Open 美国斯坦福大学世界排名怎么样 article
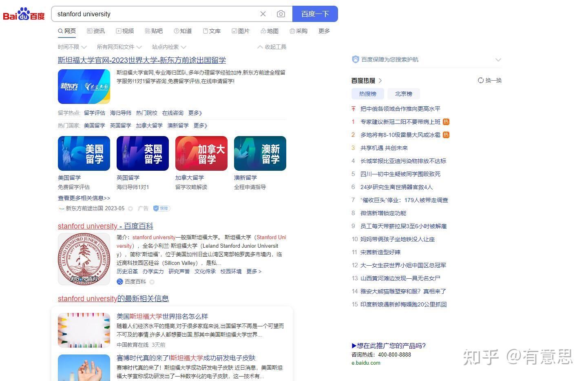The height and width of the screenshot is (381, 588). click(x=162, y=316)
